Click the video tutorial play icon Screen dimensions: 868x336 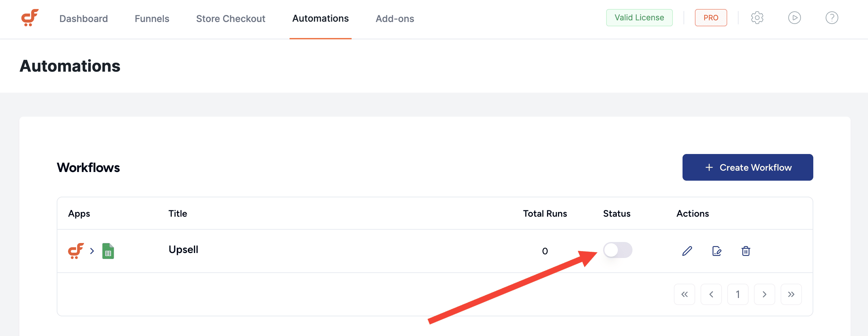click(794, 18)
